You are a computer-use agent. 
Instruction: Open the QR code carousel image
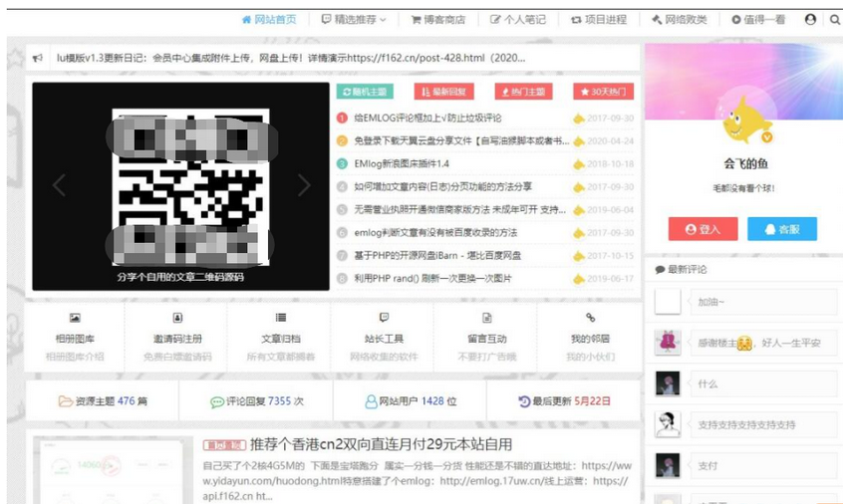coord(190,187)
